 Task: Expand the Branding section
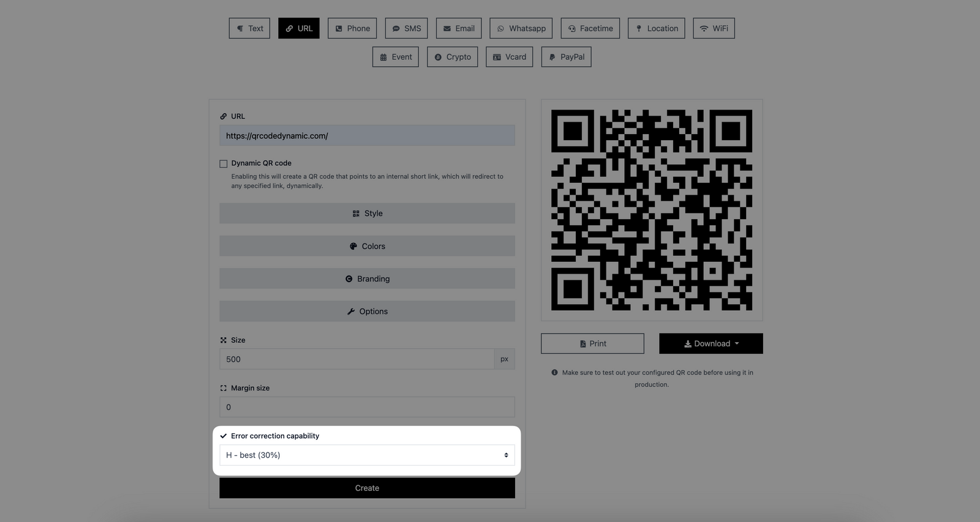(x=367, y=278)
